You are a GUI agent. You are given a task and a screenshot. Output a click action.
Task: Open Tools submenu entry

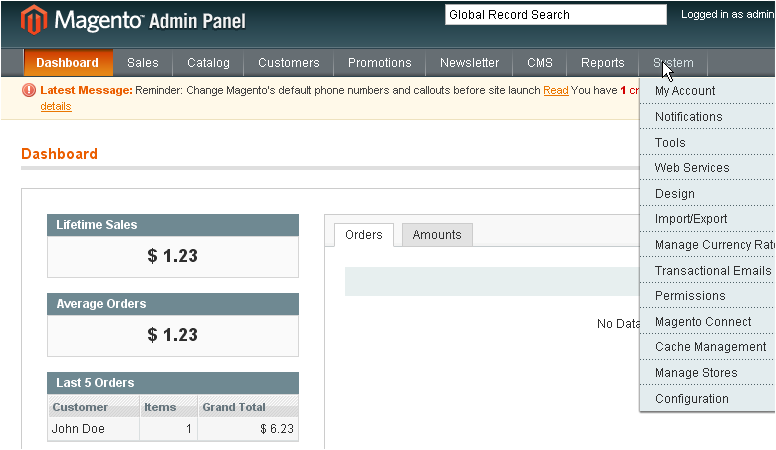point(707,143)
